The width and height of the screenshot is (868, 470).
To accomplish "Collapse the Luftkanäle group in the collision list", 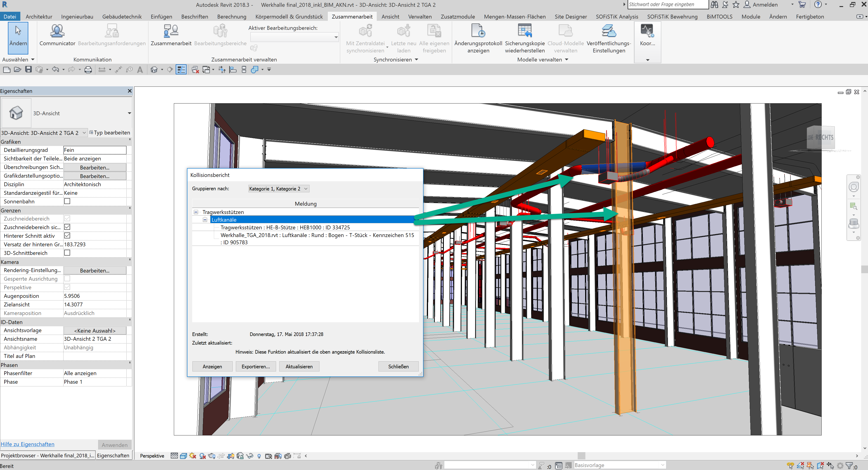I will [x=205, y=219].
